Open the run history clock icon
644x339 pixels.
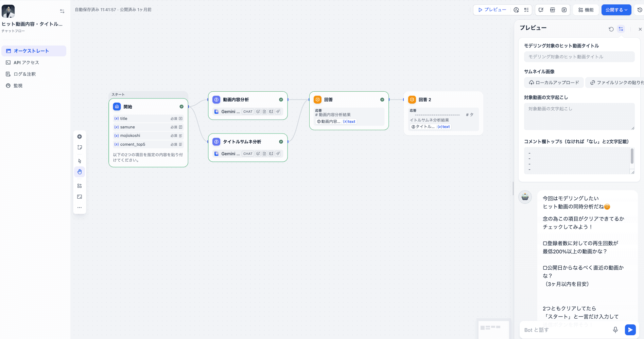click(516, 10)
